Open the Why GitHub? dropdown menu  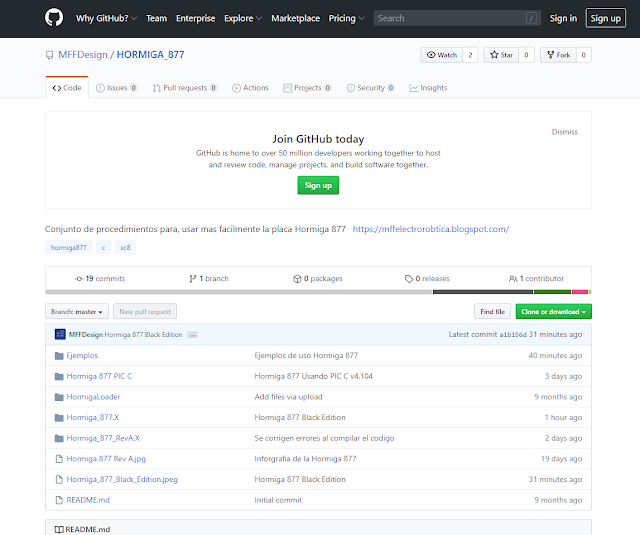(106, 18)
